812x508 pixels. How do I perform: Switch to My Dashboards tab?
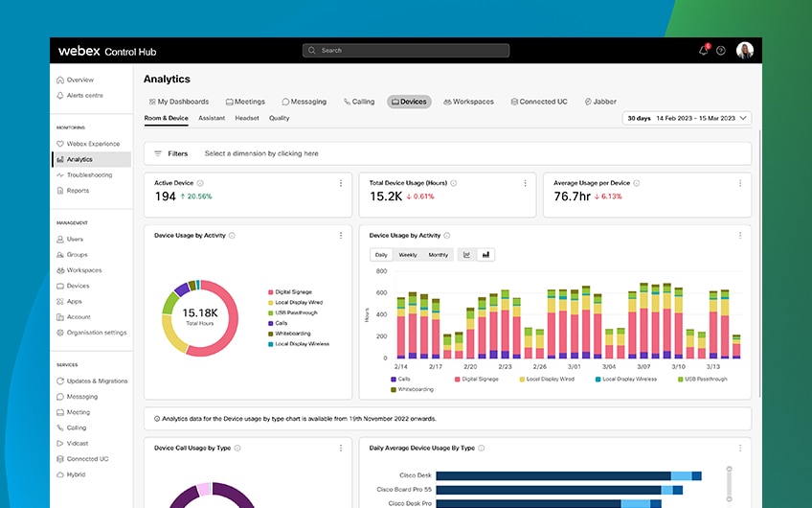(179, 102)
